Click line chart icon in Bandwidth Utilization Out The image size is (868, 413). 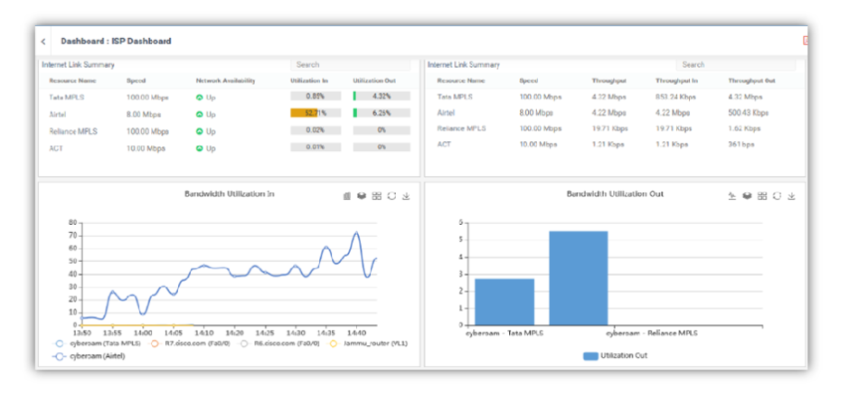tap(731, 196)
